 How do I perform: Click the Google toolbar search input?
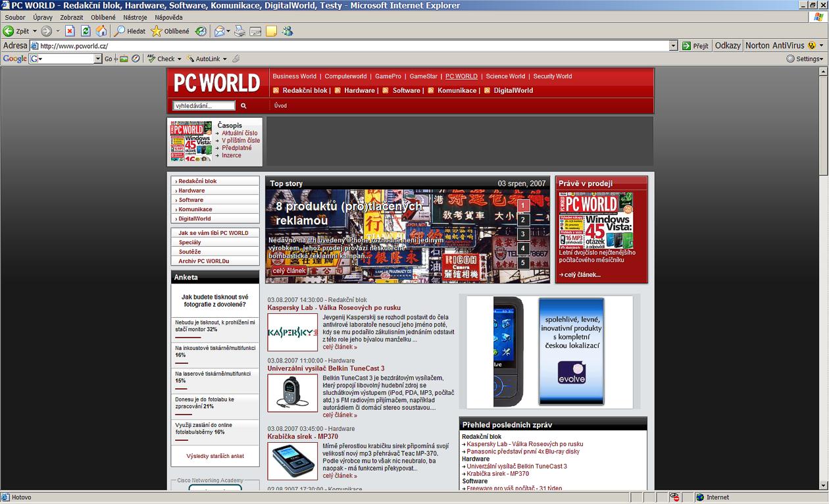tap(66, 59)
